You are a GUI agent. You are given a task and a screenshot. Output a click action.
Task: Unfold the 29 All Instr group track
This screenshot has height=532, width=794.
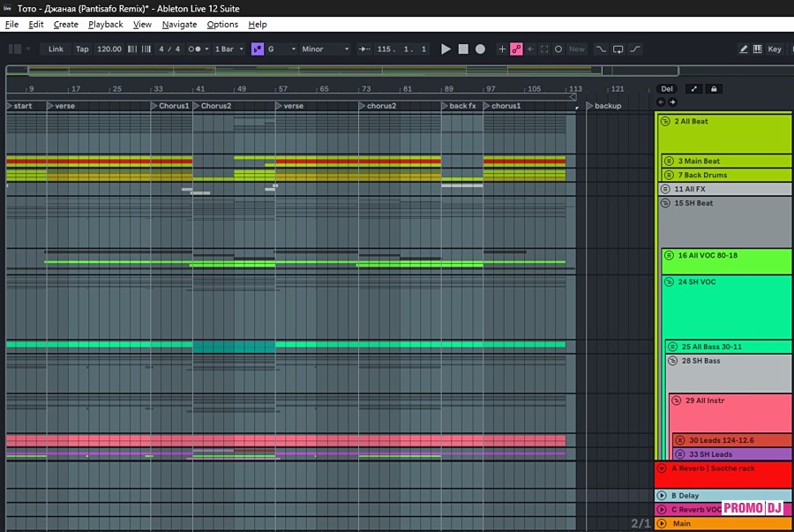(x=678, y=401)
